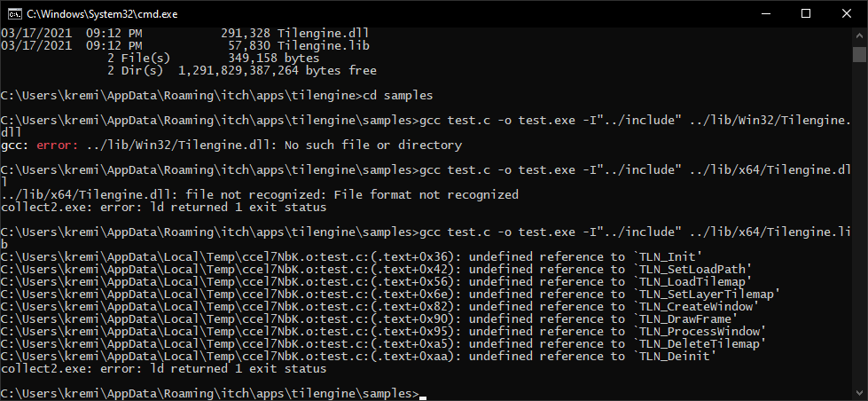
Task: Close the cmd.exe window
Action: click(845, 14)
